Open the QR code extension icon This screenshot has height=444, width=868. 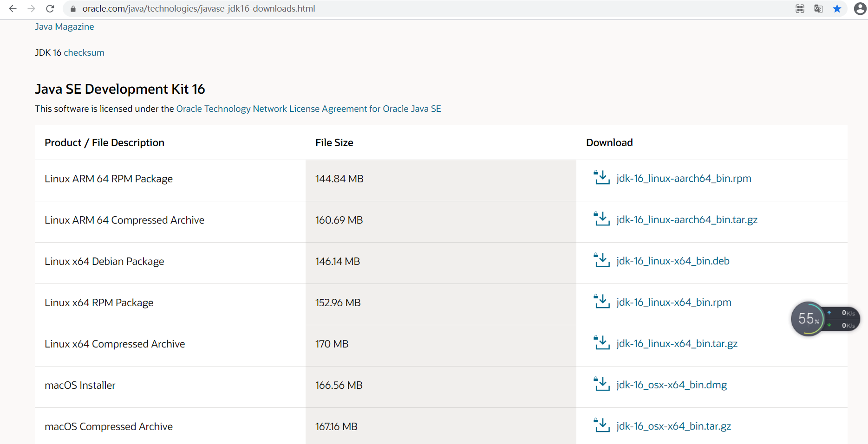click(x=800, y=8)
